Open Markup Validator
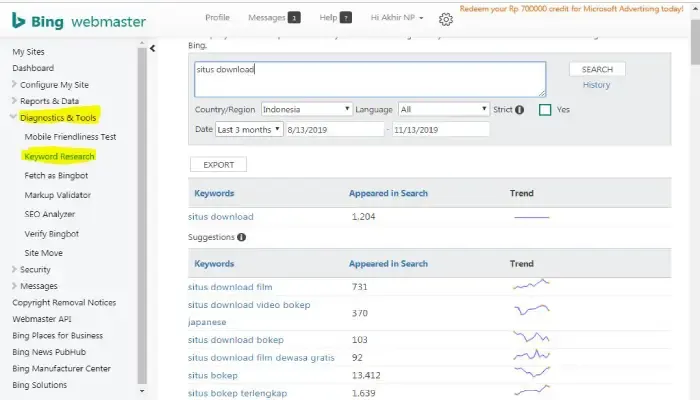 click(x=58, y=195)
